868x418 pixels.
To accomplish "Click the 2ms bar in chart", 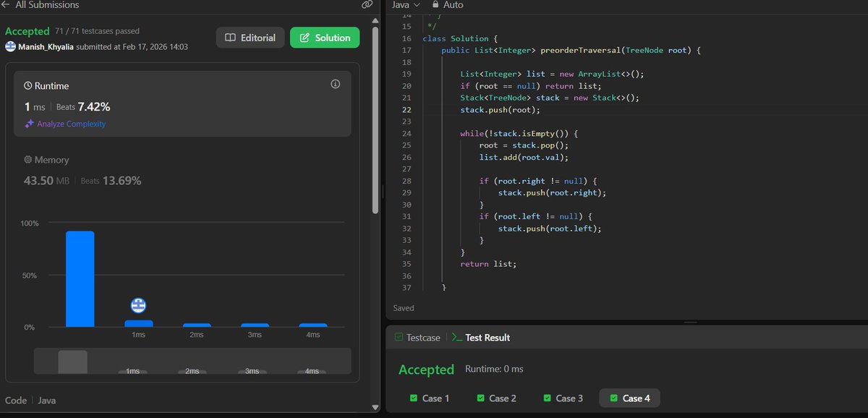I will click(197, 325).
